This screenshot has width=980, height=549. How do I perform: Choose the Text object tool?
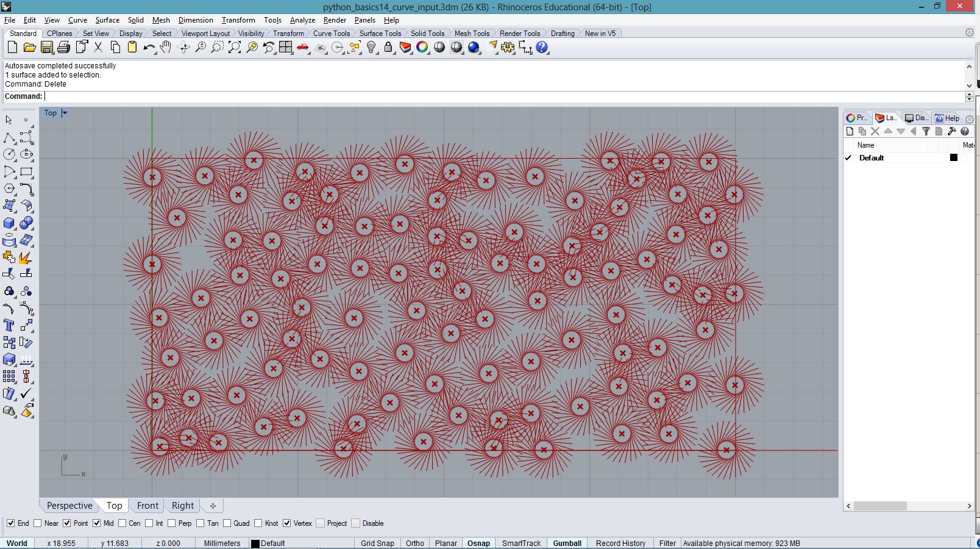click(x=9, y=326)
